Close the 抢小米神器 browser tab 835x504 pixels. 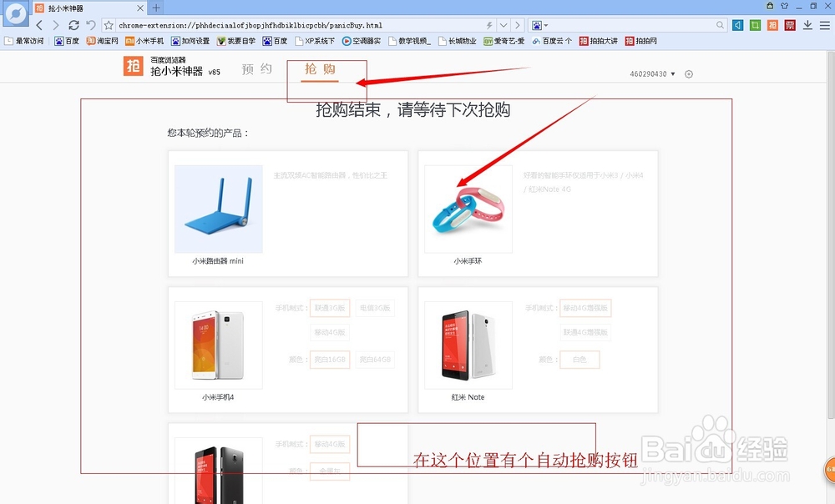140,8
